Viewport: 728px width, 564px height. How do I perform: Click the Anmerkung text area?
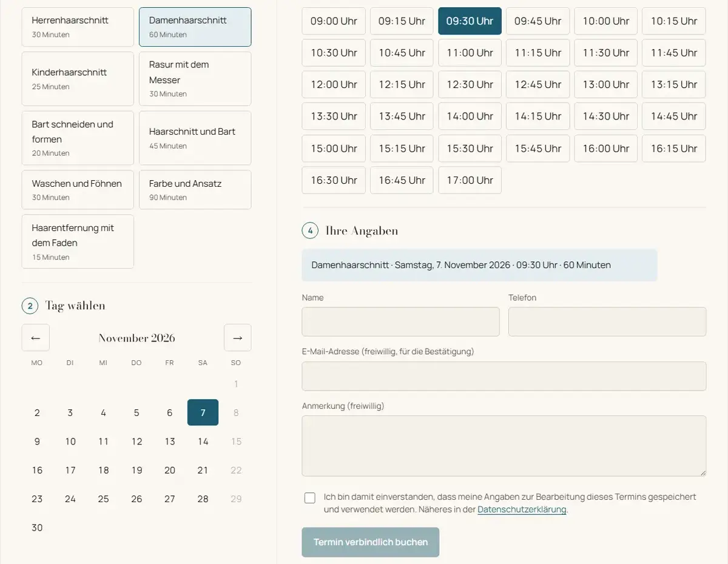[x=504, y=446]
